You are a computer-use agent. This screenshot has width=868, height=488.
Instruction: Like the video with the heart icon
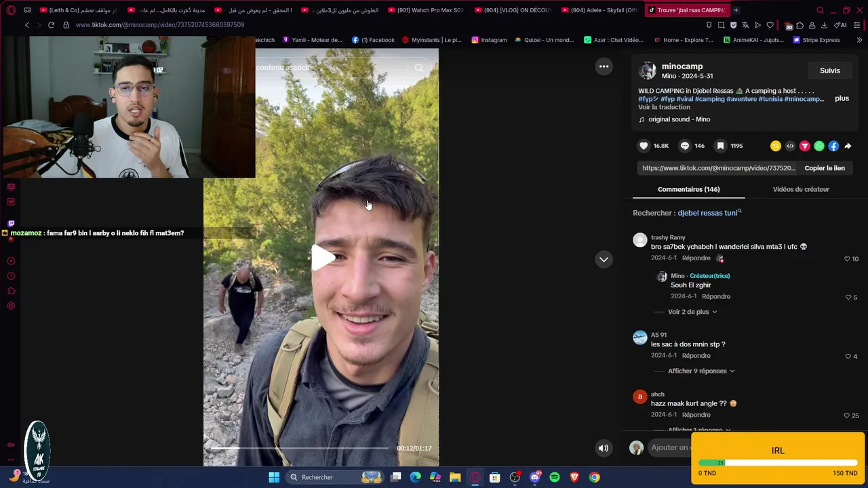[x=644, y=146]
